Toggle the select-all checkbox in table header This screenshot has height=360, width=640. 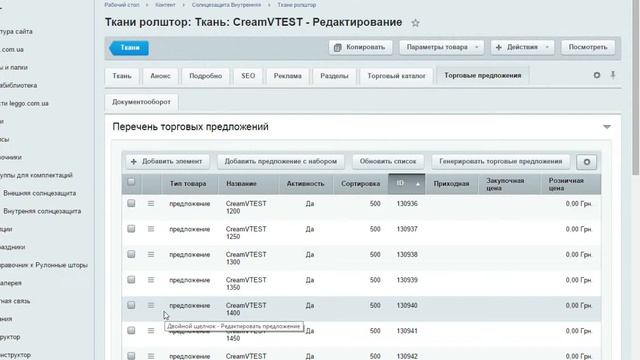pyautogui.click(x=131, y=182)
